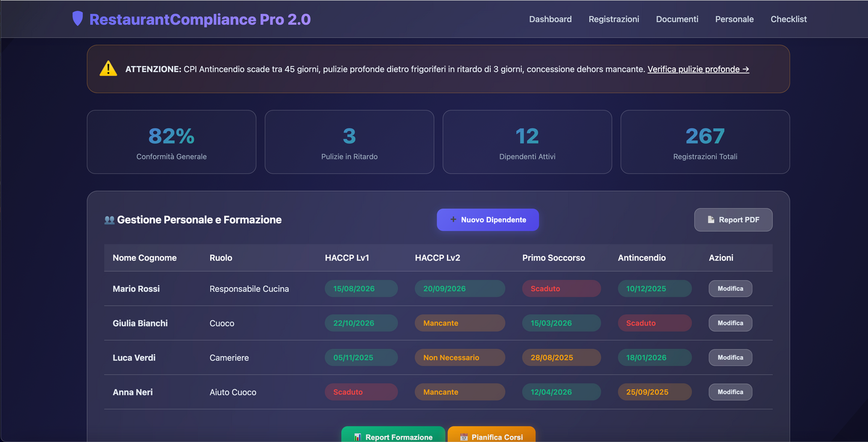This screenshot has width=868, height=442.
Task: Open the Checklist section
Action: coord(789,19)
